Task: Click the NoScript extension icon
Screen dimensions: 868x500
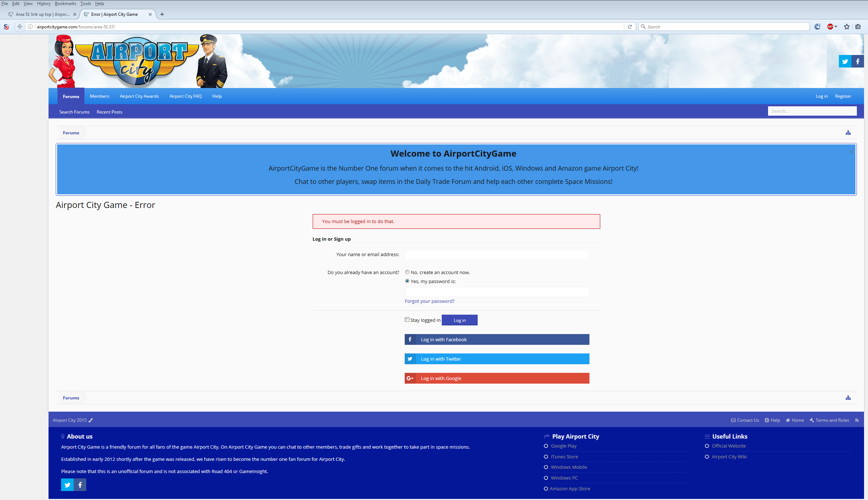Action: click(6, 27)
